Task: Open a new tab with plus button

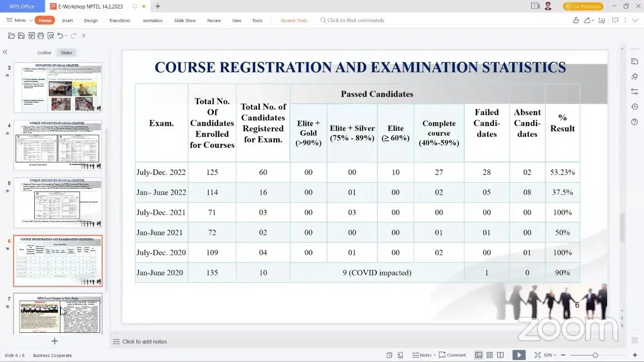Action: [x=158, y=7]
